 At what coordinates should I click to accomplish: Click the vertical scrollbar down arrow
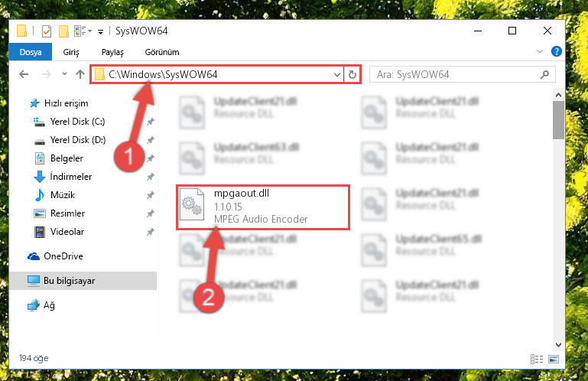point(558,344)
